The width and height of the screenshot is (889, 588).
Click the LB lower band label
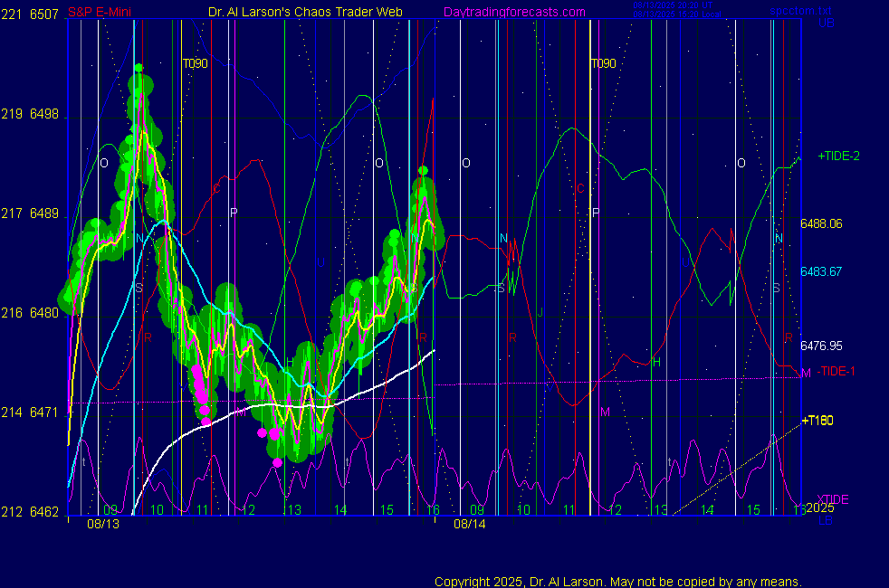pos(826,522)
